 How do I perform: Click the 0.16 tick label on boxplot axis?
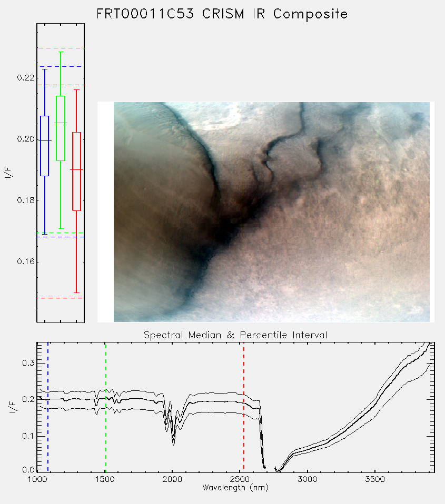coord(25,261)
